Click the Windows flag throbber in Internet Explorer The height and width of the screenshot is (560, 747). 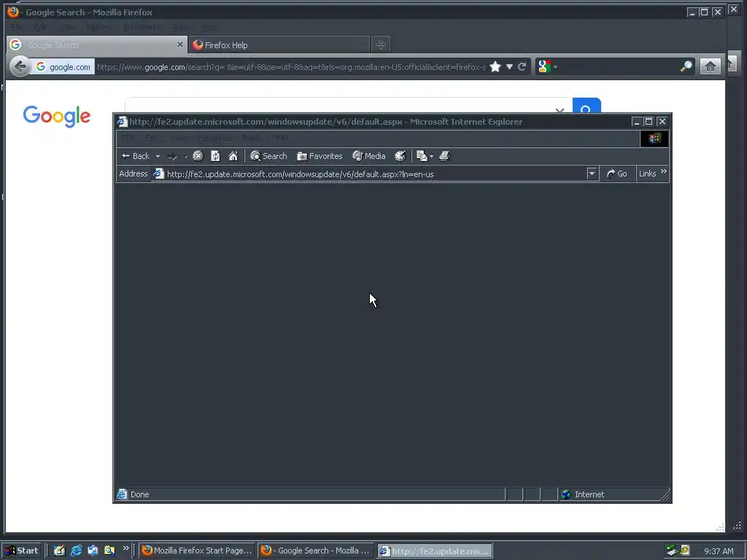pos(654,139)
